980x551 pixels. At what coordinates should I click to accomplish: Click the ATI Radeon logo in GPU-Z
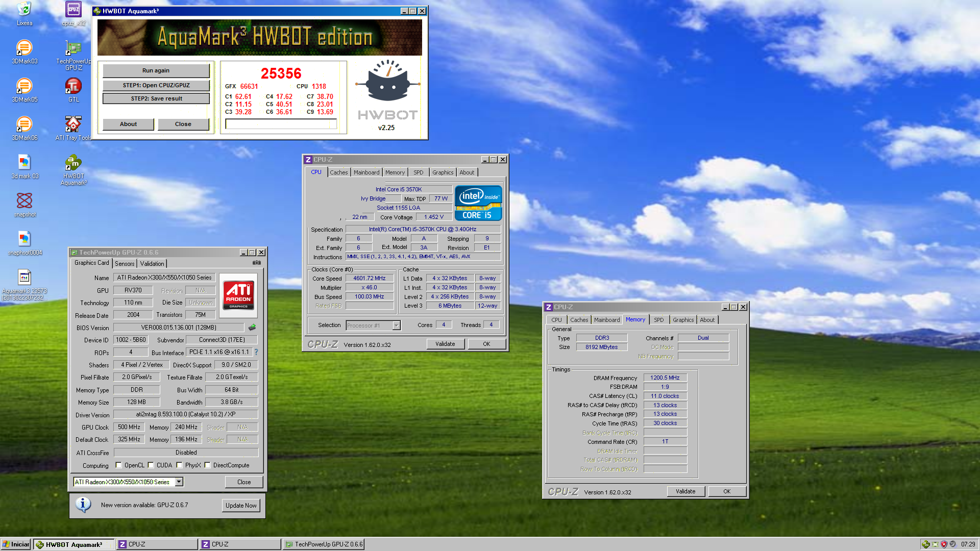pyautogui.click(x=239, y=295)
